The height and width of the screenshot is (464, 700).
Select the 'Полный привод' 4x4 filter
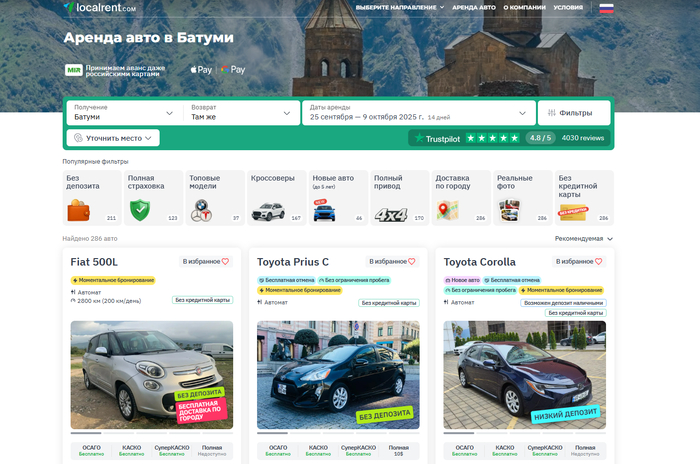click(399, 197)
